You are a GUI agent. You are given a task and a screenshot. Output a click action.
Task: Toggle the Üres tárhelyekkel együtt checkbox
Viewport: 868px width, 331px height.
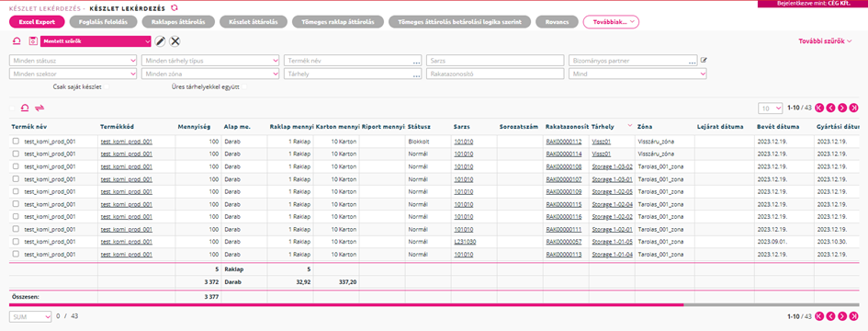point(244,86)
